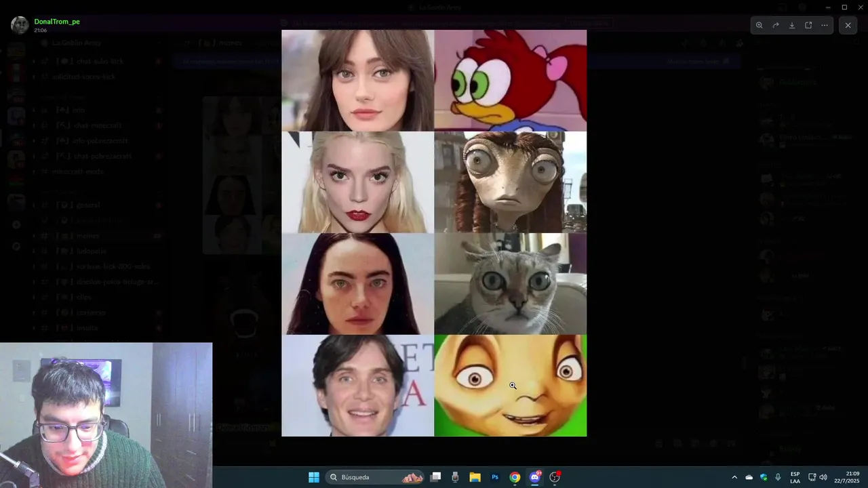Switch to Discord in the taskbar
The image size is (868, 488).
[534, 477]
